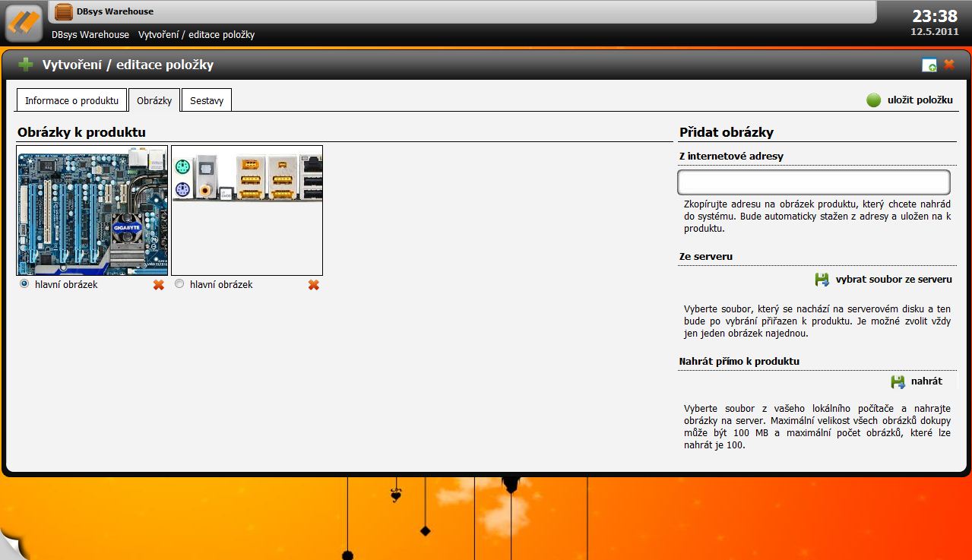Remove the rear ports image with red X
The width and height of the screenshot is (972, 560).
(314, 285)
